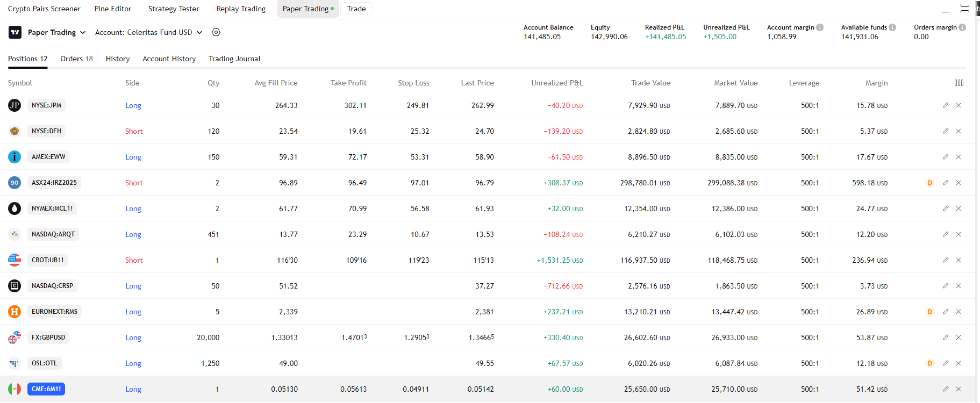Screen dimensions: 980x403
Task: Click the CBOT:UB1! symbol tag
Action: (48, 260)
